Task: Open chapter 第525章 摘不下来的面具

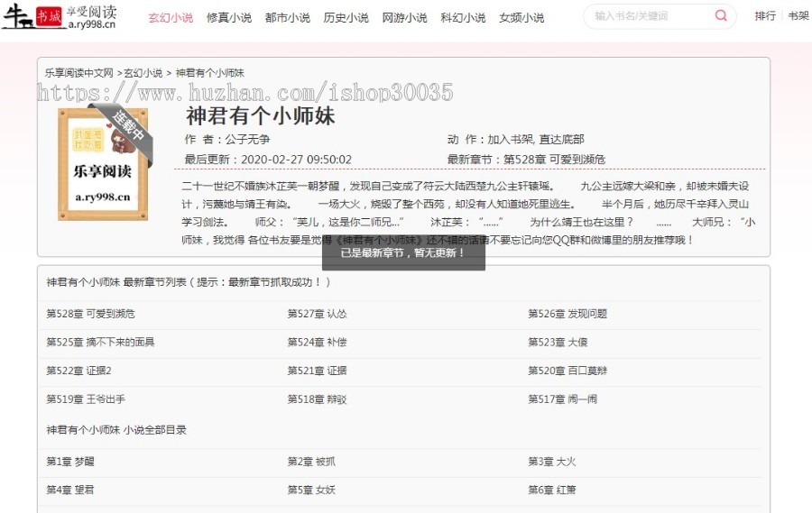Action: (x=100, y=343)
